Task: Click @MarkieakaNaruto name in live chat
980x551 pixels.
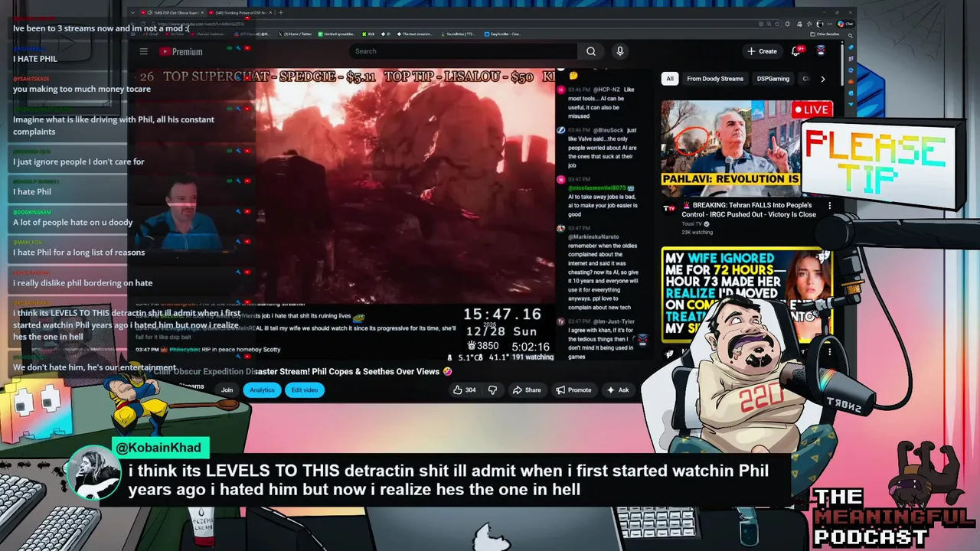Action: 594,237
